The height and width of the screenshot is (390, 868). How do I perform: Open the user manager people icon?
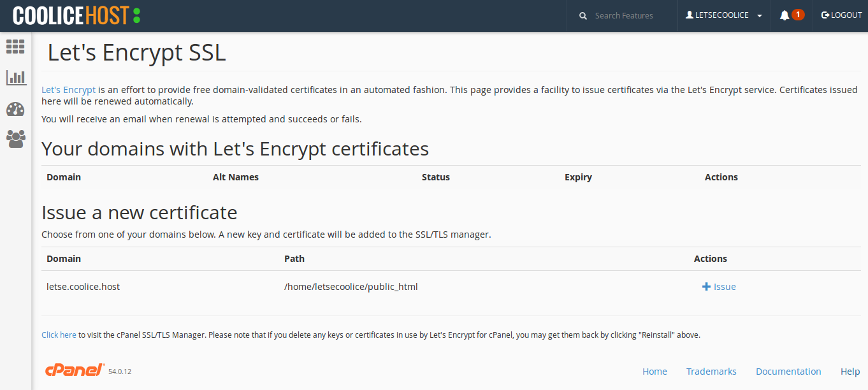[16, 139]
